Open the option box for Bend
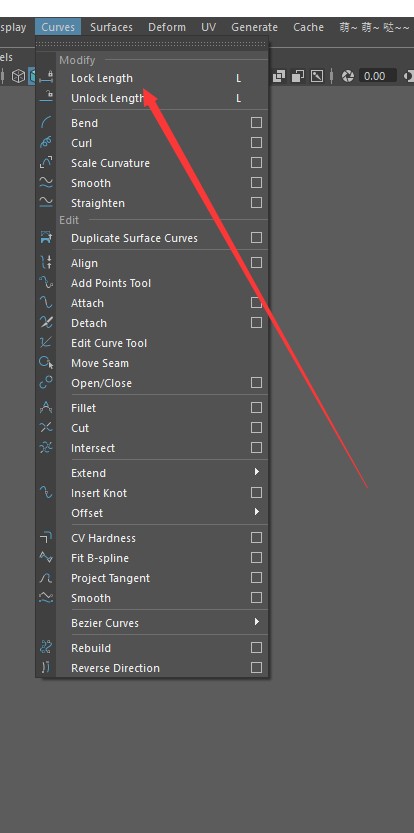 tap(256, 123)
